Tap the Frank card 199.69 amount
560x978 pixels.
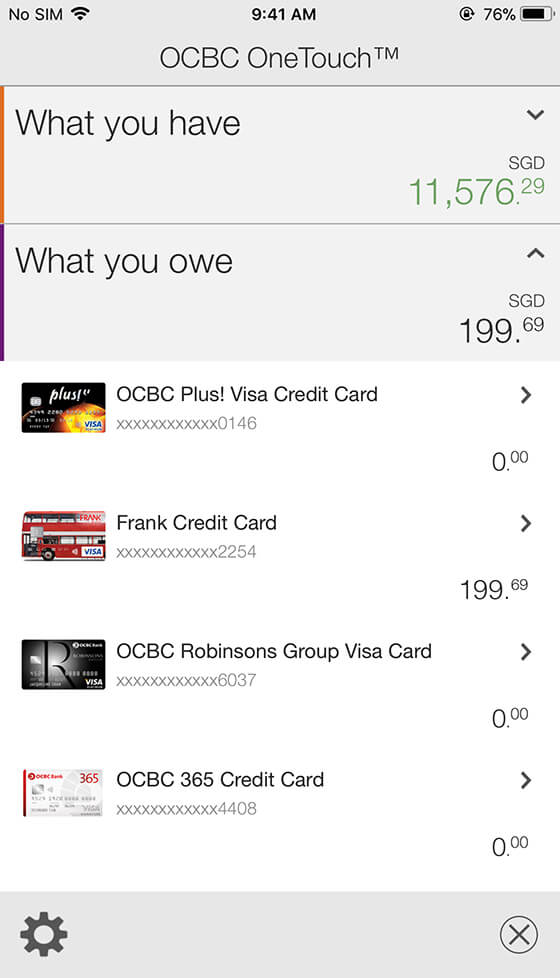click(x=494, y=589)
